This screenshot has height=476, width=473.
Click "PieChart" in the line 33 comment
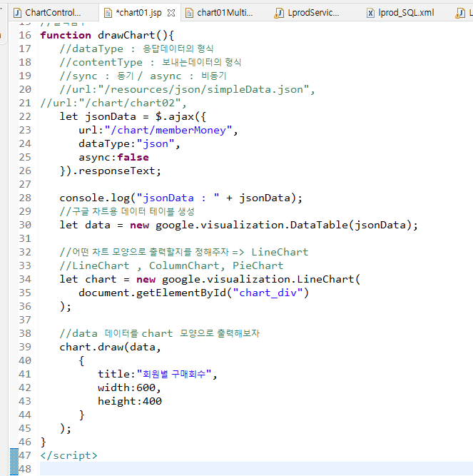tap(258, 265)
